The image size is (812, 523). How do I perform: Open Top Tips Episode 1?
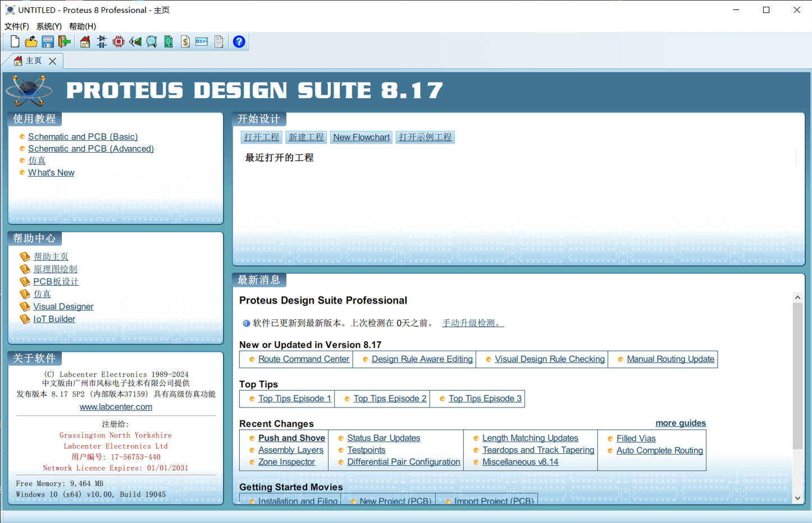[x=295, y=398]
